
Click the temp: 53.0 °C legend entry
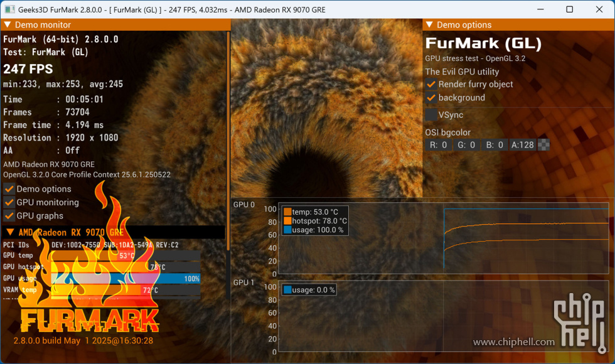(x=311, y=212)
